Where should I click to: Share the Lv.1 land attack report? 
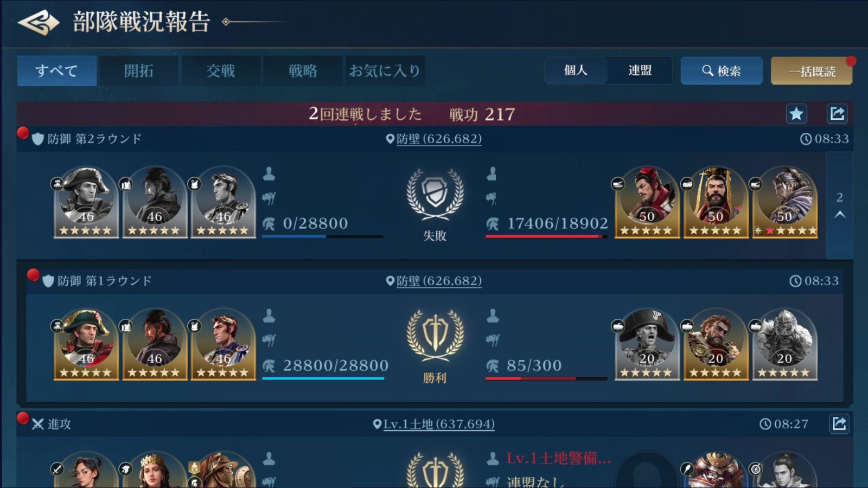click(839, 423)
